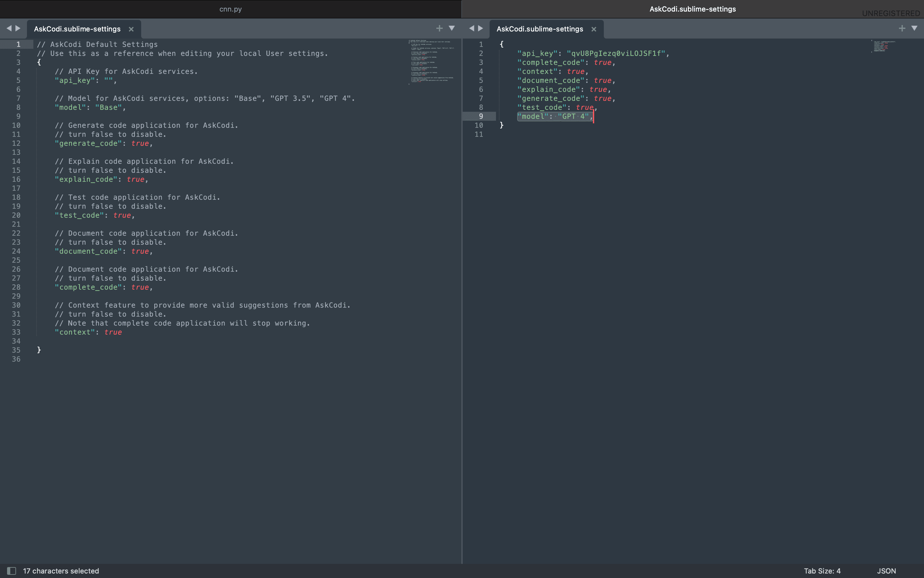
Task: Click the model options comment mentioning "GPT 3.5"
Action: click(205, 98)
